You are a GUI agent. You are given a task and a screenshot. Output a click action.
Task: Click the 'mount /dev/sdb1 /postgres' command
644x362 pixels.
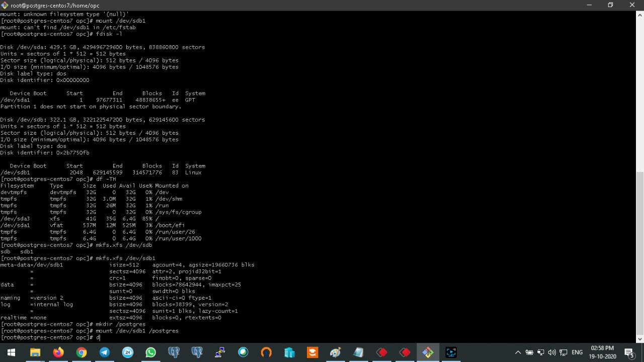(x=137, y=331)
